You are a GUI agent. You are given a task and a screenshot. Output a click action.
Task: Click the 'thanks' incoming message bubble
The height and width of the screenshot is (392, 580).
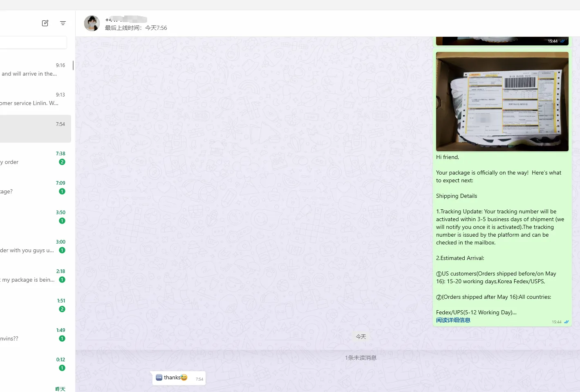click(x=179, y=378)
